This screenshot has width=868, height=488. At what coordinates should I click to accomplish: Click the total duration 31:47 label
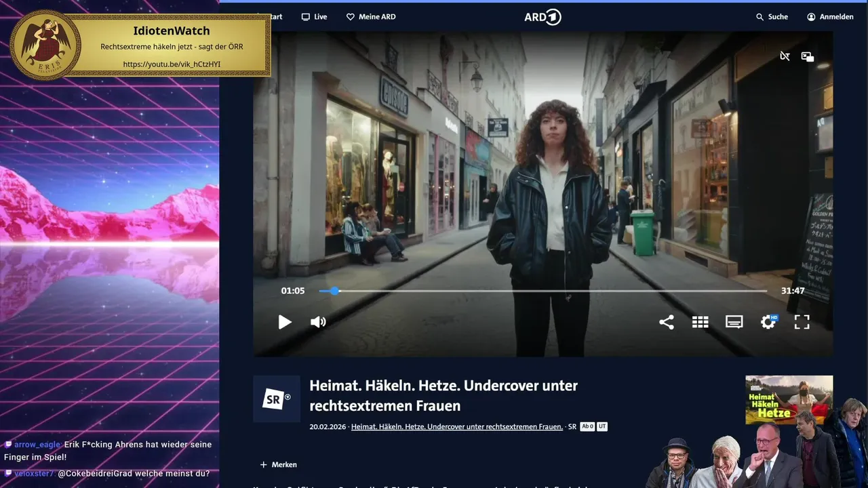click(793, 291)
